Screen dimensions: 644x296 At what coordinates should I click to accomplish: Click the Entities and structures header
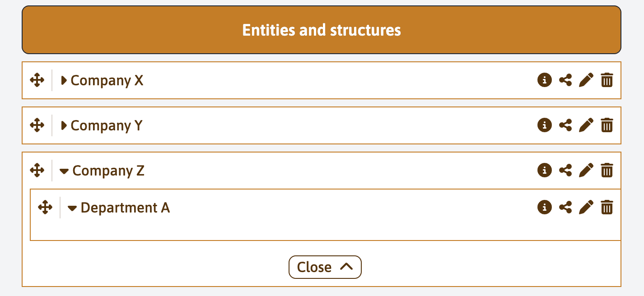tap(322, 30)
